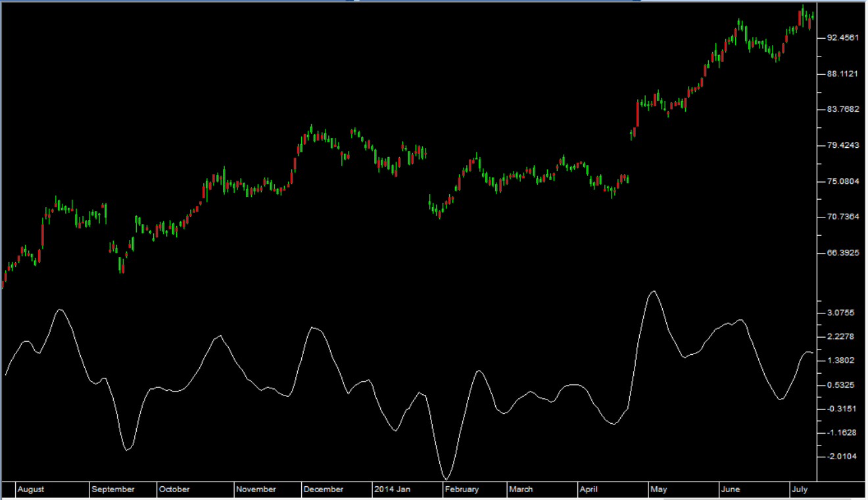Click the June label on the date axis
The image size is (868, 500).
pos(731,489)
